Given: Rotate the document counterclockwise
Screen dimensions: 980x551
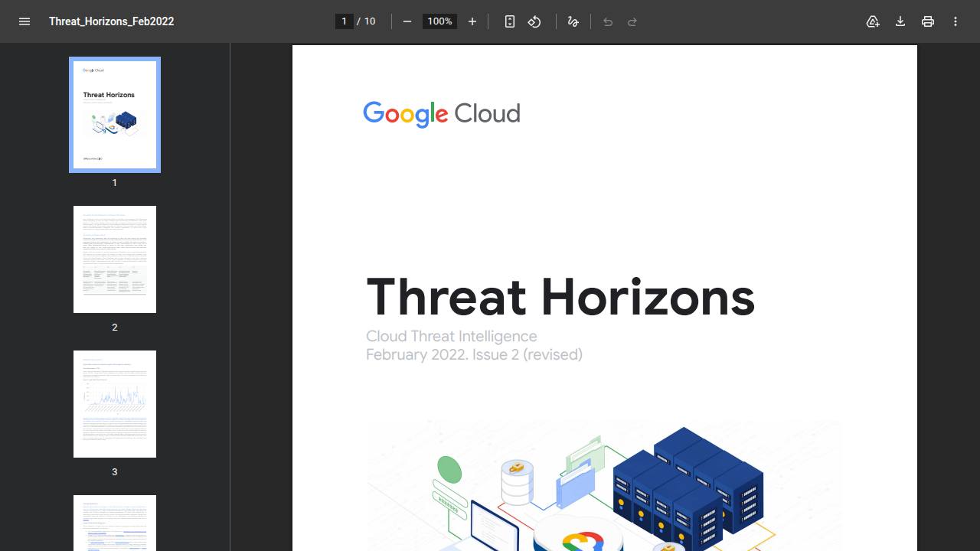Looking at the screenshot, I should 534,21.
